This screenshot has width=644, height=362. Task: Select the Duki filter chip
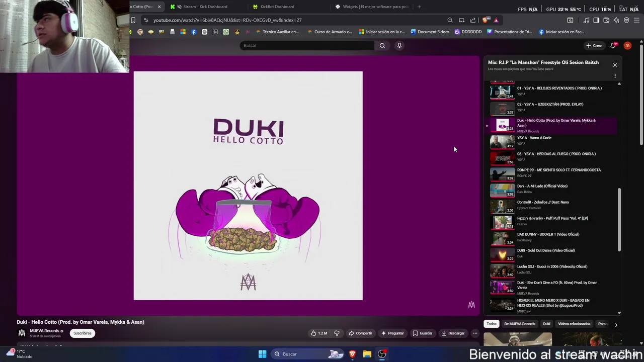click(x=546, y=324)
